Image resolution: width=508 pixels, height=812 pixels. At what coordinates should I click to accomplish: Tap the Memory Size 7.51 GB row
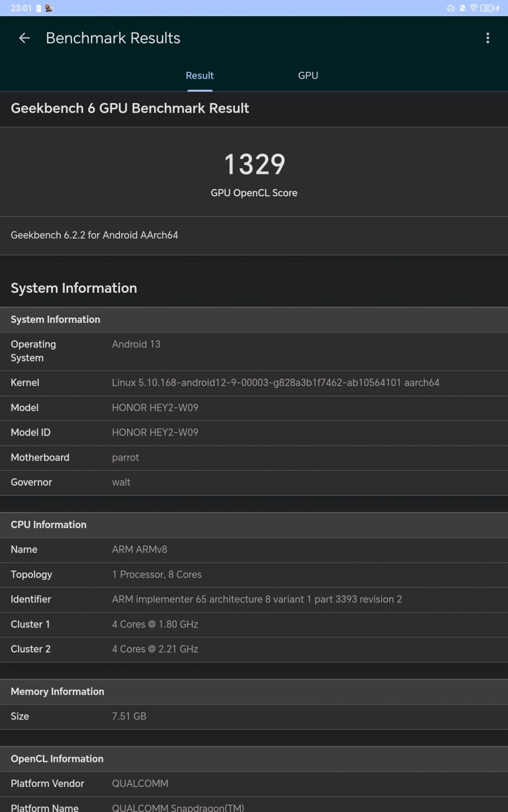click(x=254, y=717)
